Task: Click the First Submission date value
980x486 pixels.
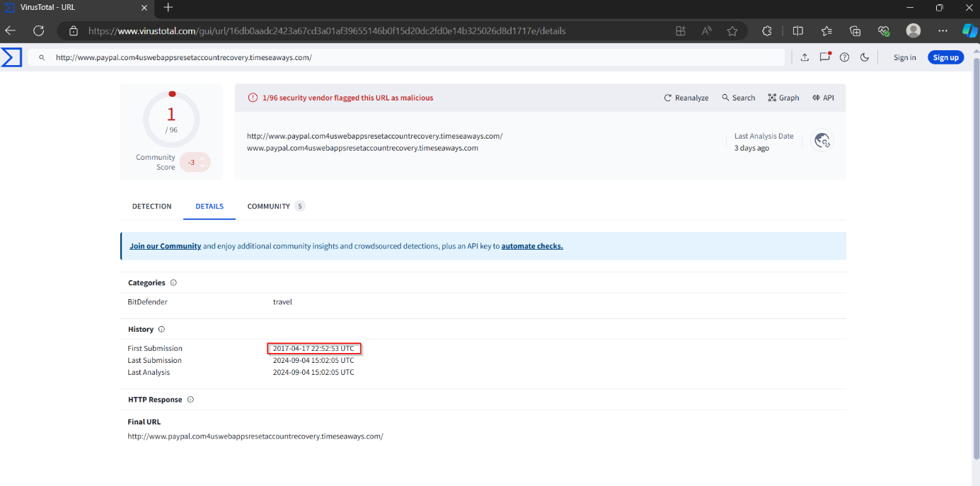Action: [313, 348]
